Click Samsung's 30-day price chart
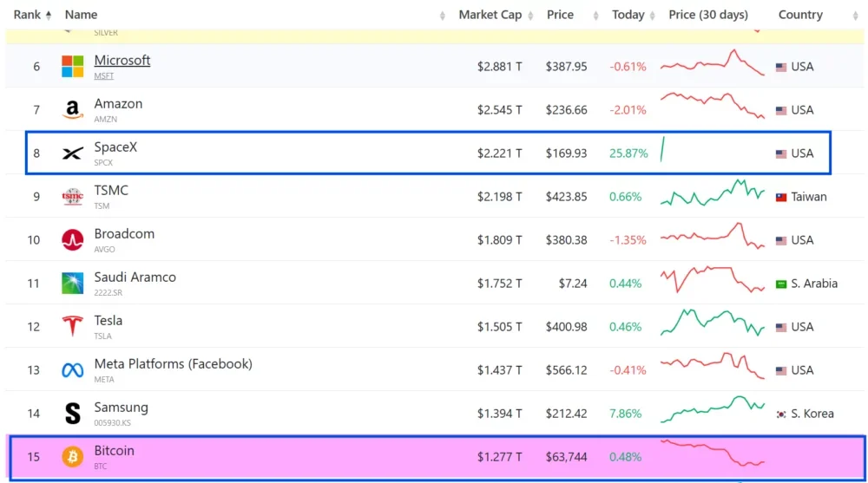The height and width of the screenshot is (483, 868). 713,409
